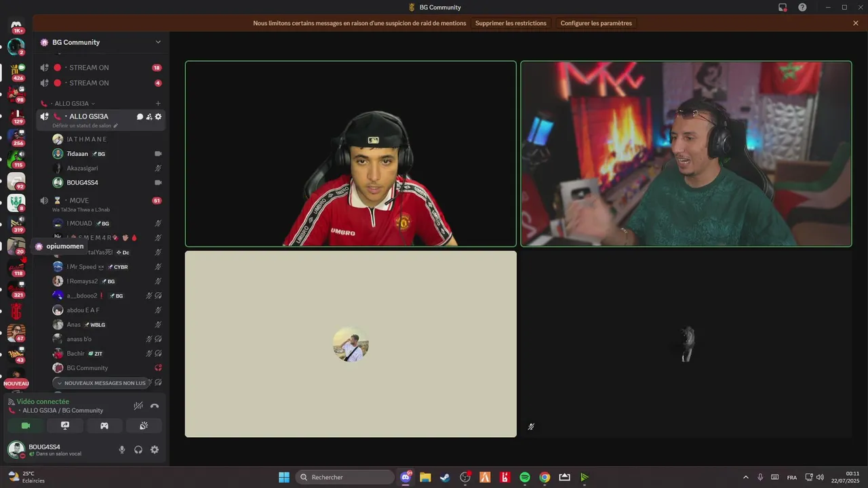Click the Windows Start button
Image resolution: width=868 pixels, height=488 pixels.
(x=284, y=477)
